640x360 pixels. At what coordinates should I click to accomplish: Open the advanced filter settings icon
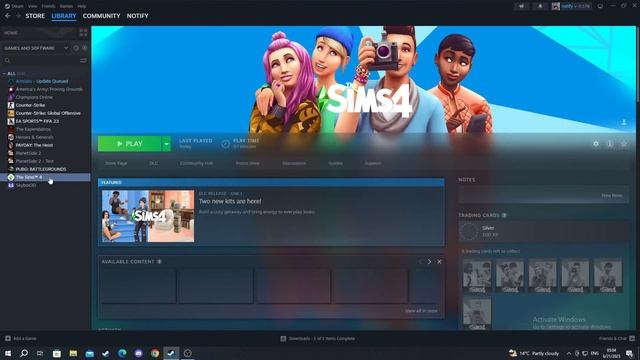coord(83,60)
